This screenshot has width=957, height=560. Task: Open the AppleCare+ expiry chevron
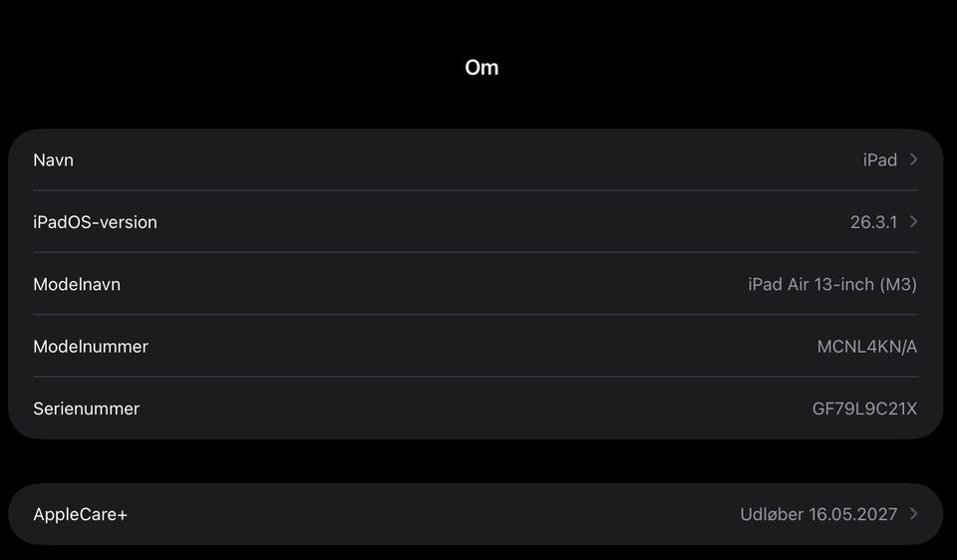point(913,514)
